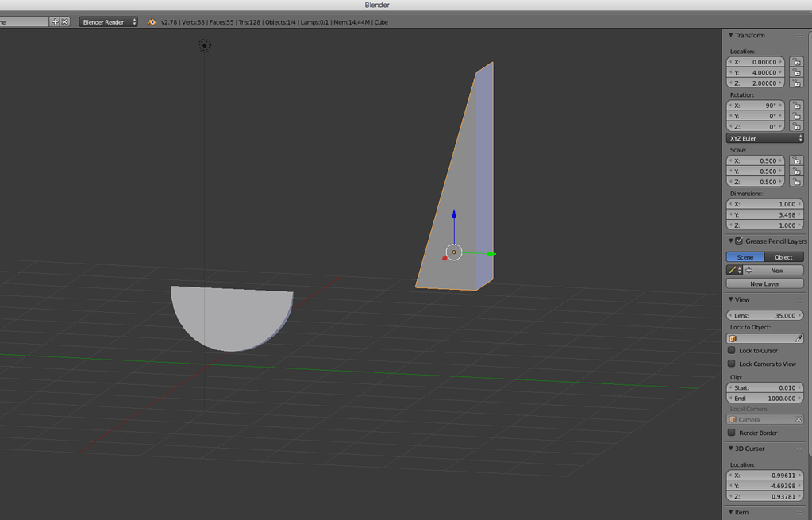This screenshot has width=812, height=520.
Task: Enable the Lock to Cursor checkbox
Action: (x=730, y=350)
